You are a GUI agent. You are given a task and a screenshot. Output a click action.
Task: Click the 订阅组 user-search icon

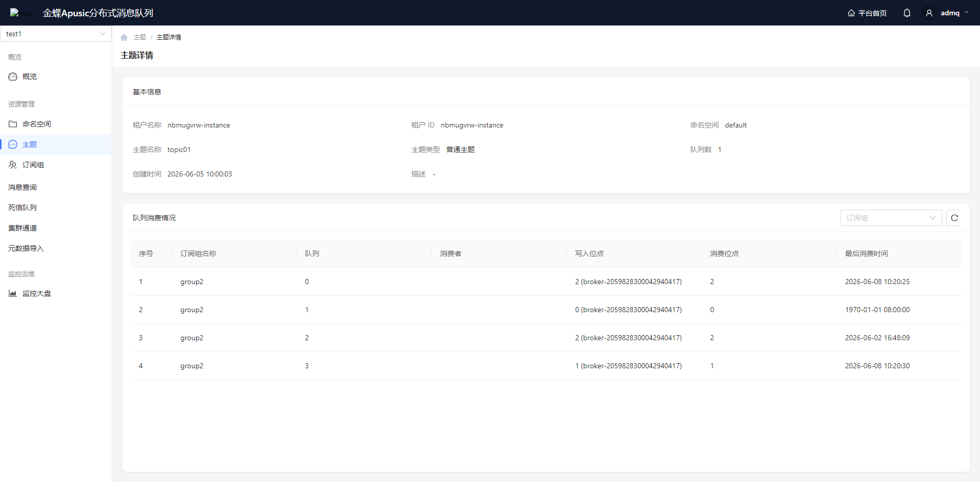pos(13,165)
